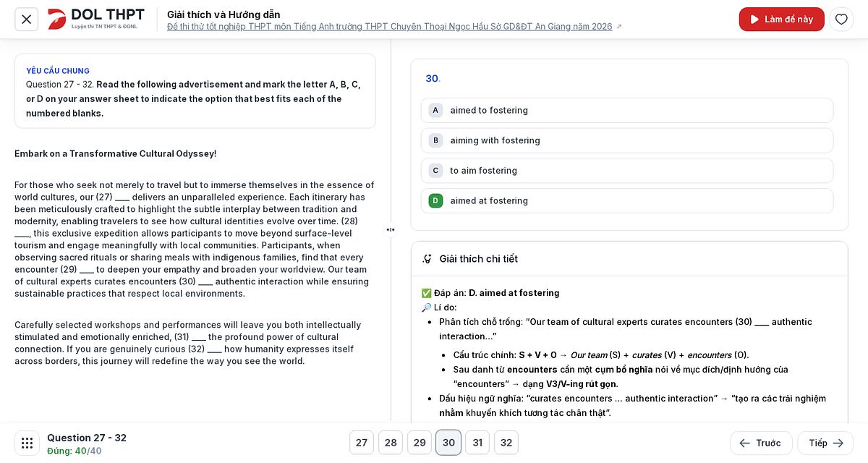Click the Embark on a Transformative Cultural Odyssey title
Screen dimensions: 868x463
(x=116, y=154)
